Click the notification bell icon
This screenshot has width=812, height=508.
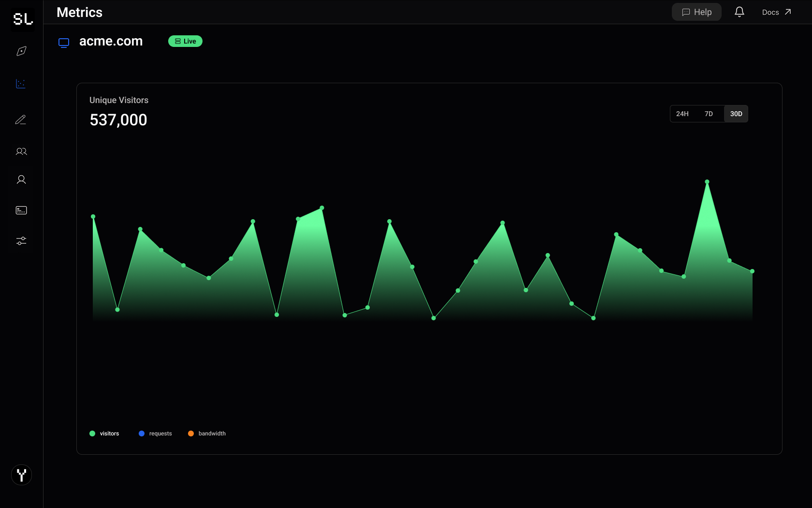739,12
